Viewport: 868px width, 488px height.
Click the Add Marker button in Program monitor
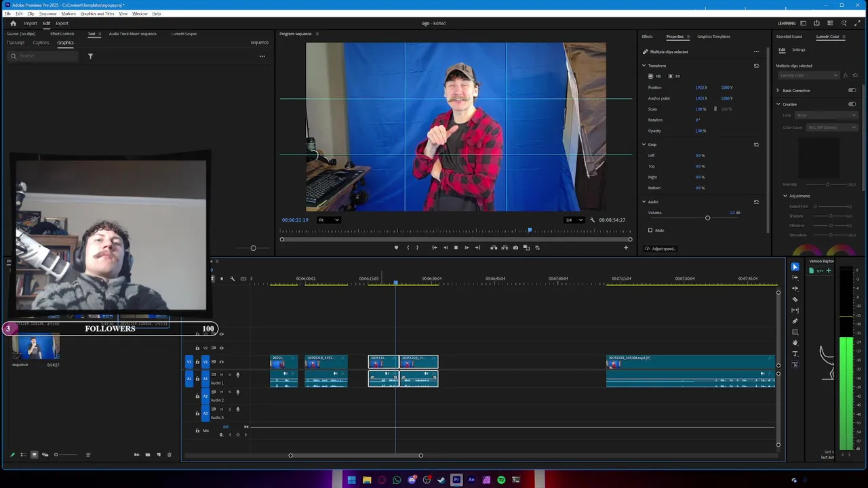(396, 247)
